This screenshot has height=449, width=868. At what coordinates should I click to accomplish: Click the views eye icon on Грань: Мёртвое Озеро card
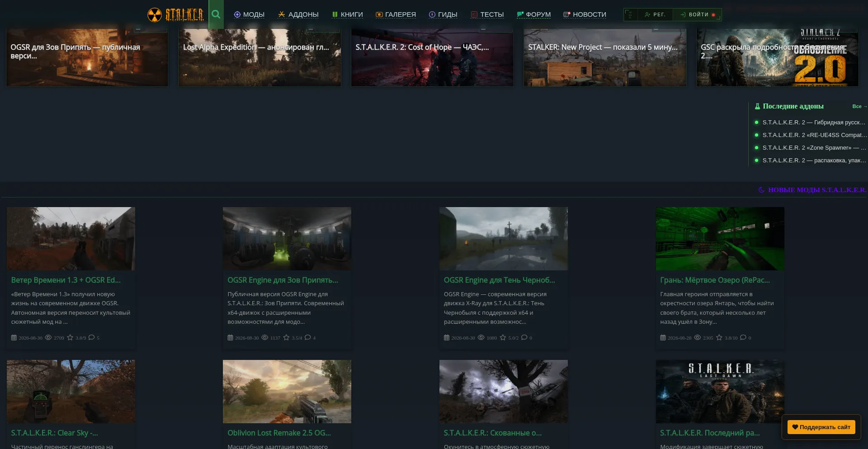click(698, 337)
